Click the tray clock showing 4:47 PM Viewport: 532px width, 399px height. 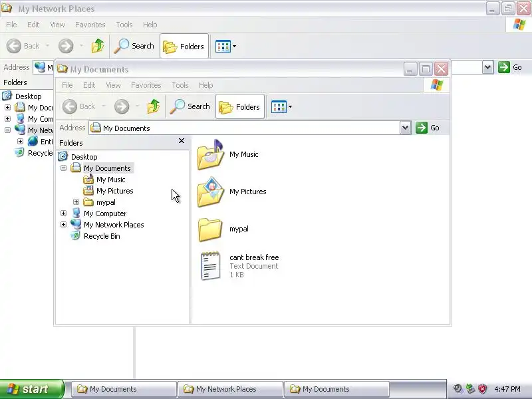(507, 389)
